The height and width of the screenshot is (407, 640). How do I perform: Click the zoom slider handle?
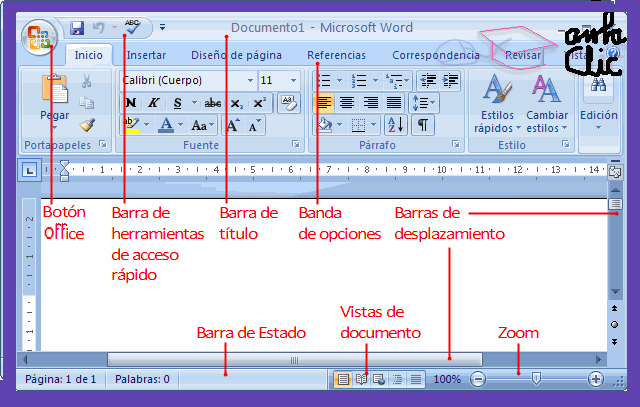(x=536, y=379)
